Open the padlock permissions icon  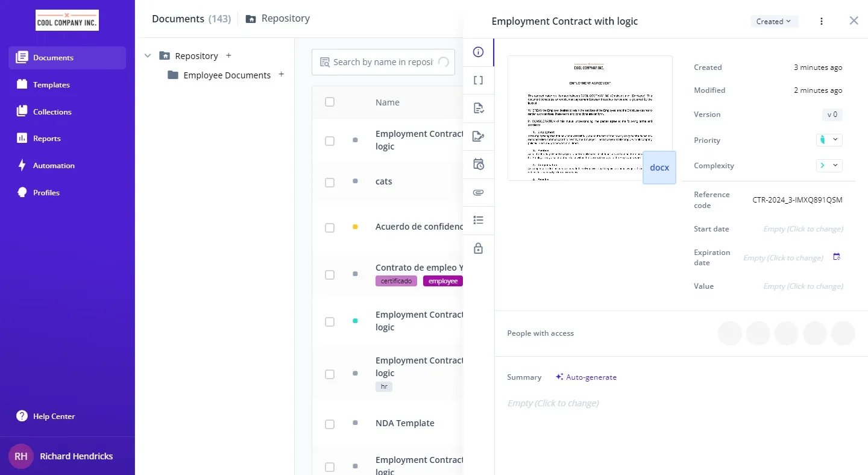coord(479,248)
